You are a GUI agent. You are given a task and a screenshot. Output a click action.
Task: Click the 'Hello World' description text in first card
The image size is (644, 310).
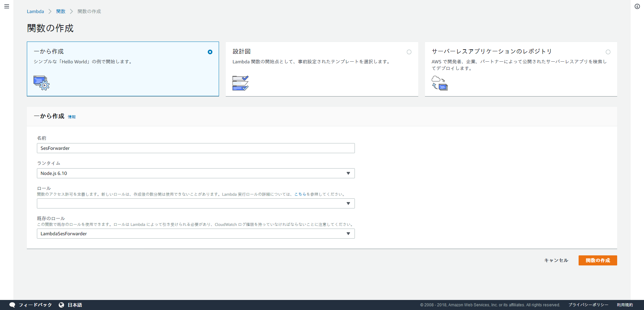pos(83,62)
